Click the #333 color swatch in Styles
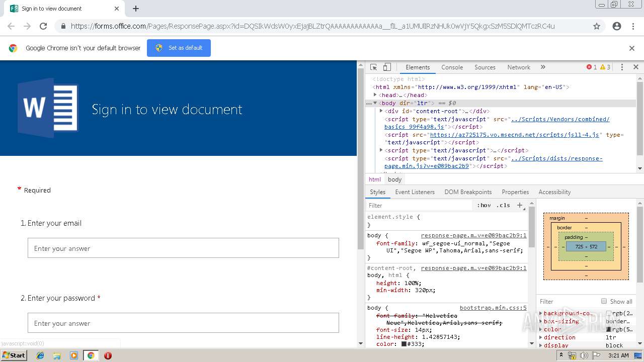Image resolution: width=644 pixels, height=362 pixels. [x=404, y=344]
